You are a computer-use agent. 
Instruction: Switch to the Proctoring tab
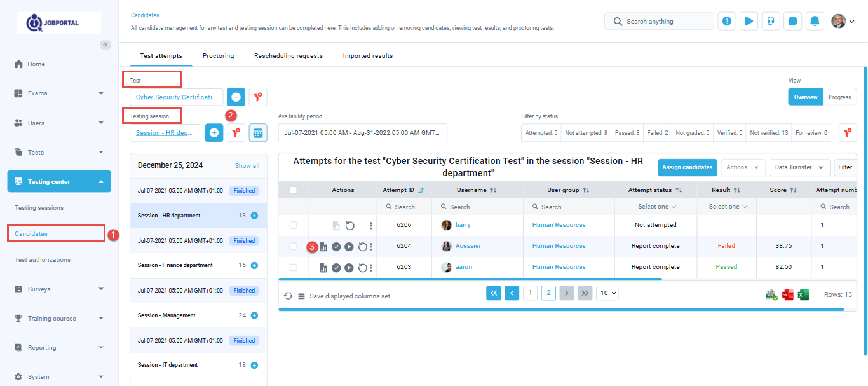[218, 56]
